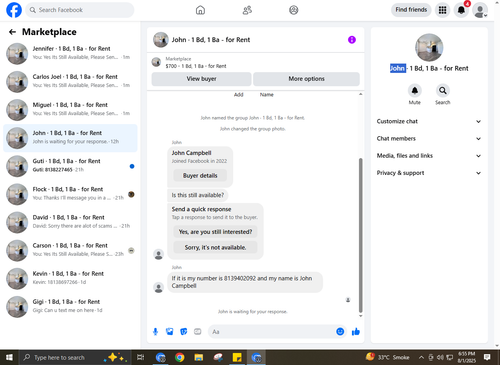500x365 pixels.
Task: Select John - 1 Bd, 1 Ba conversation
Action: click(x=70, y=138)
